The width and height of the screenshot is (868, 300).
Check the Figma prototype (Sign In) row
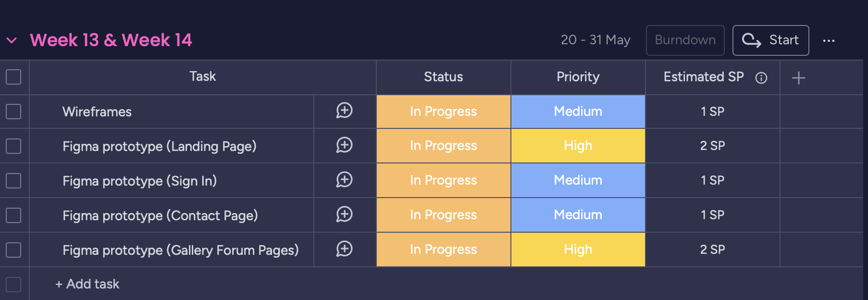(x=13, y=181)
